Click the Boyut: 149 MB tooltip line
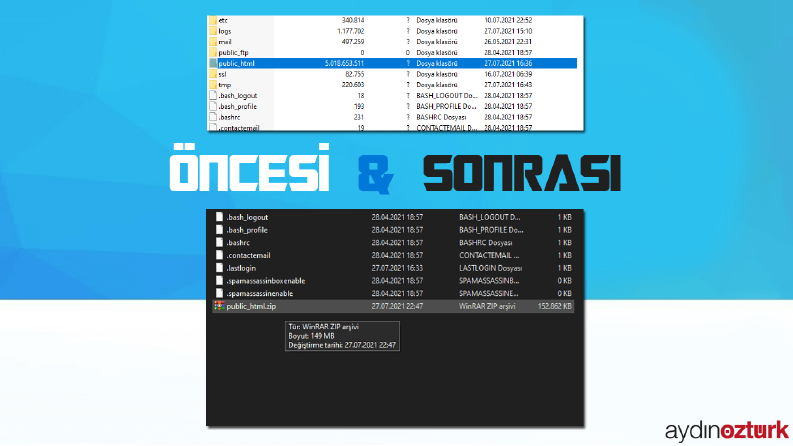This screenshot has width=793, height=446. click(311, 336)
